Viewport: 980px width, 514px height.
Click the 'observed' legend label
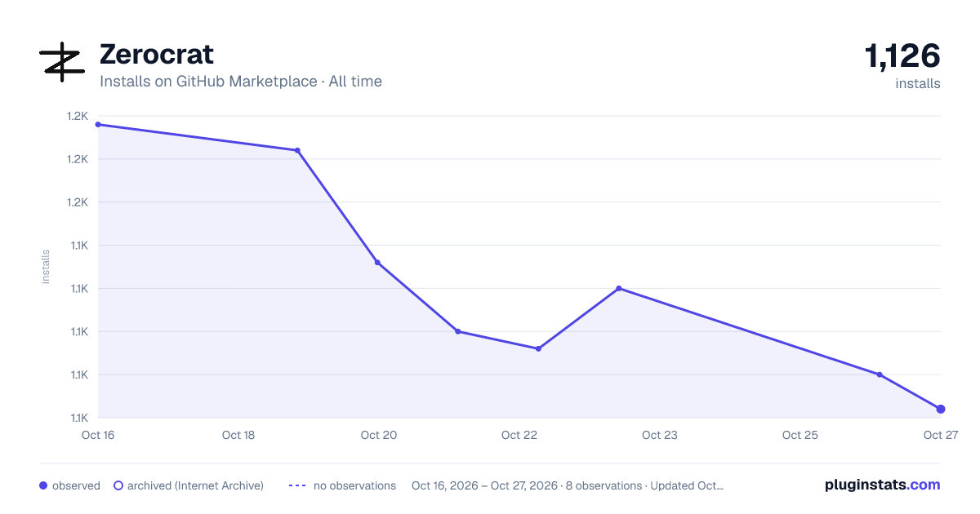point(76,485)
